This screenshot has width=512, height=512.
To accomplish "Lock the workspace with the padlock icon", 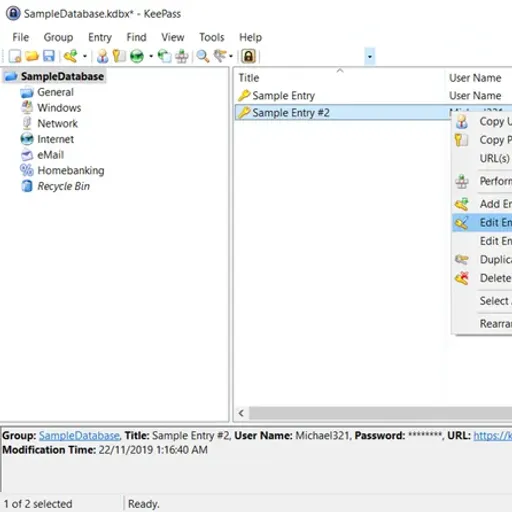I will point(249,56).
